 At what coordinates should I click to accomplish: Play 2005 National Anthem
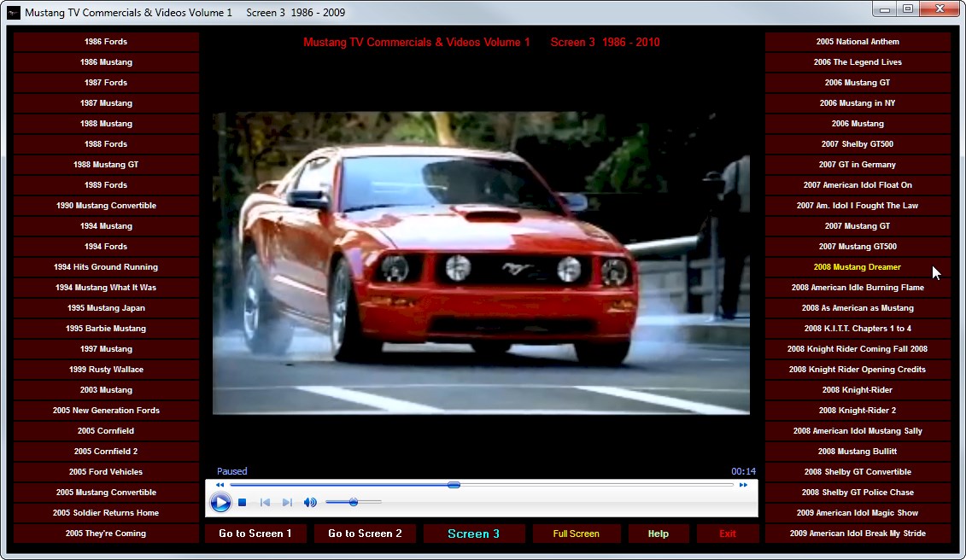click(858, 42)
